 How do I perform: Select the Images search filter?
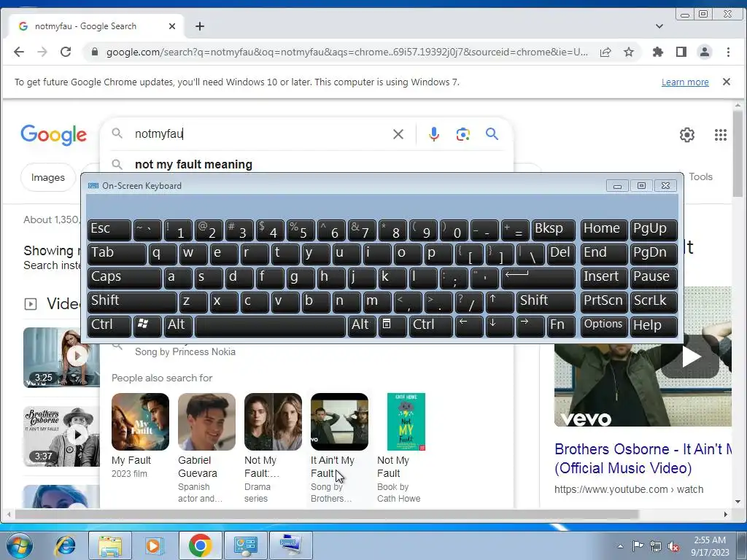coord(47,178)
